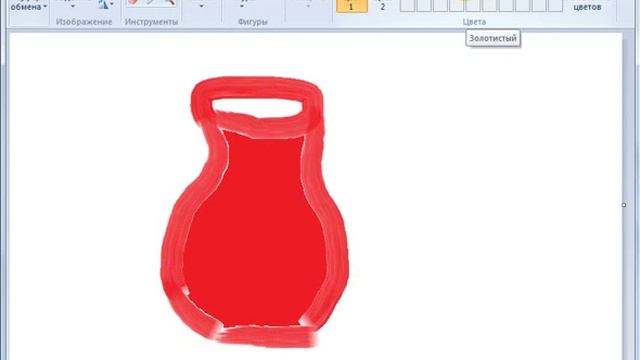640x360 pixels.
Task: Activate the Color 2 button
Action: click(382, 6)
